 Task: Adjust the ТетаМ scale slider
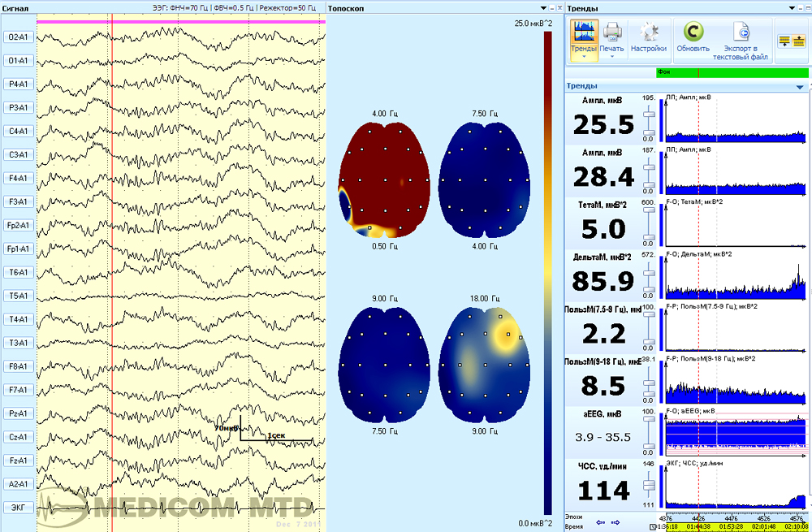pyautogui.click(x=648, y=223)
